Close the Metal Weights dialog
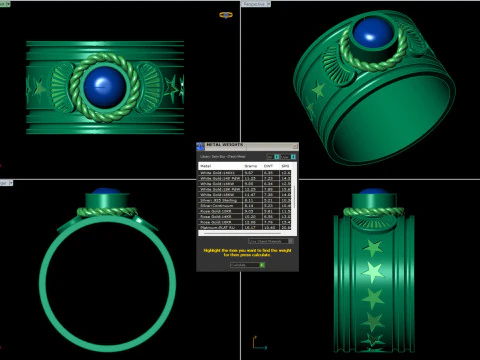The width and height of the screenshot is (480, 360). point(295,146)
